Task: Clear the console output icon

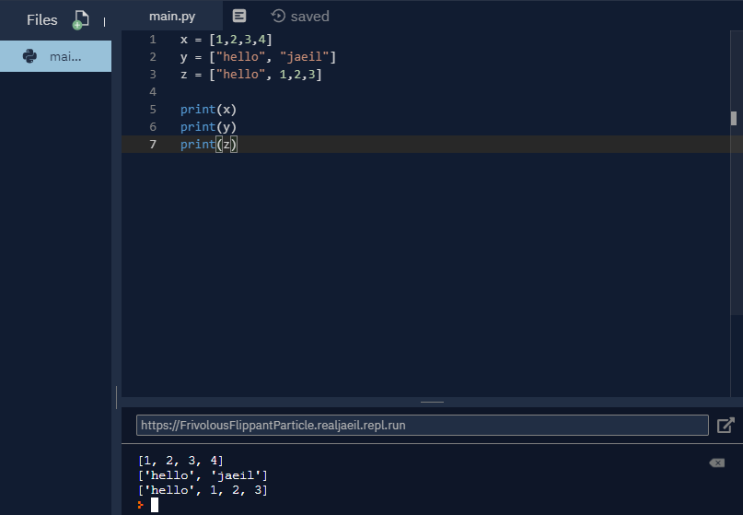Action: click(x=717, y=463)
